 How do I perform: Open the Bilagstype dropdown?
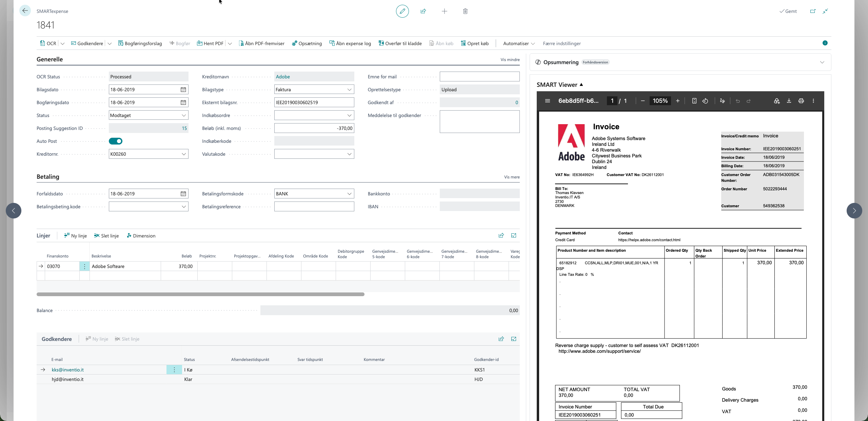point(349,90)
